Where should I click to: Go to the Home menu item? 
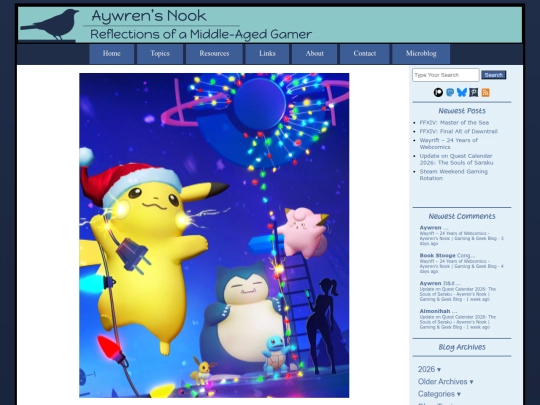coord(112,54)
